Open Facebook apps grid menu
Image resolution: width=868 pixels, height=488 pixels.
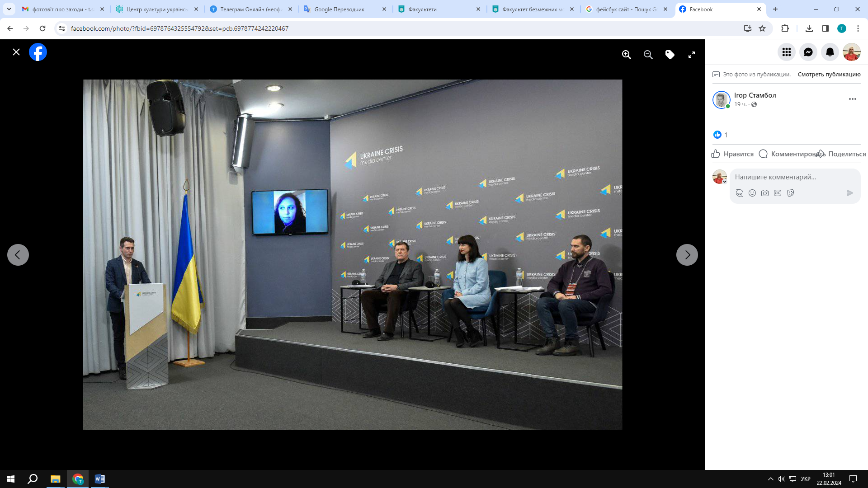click(786, 52)
